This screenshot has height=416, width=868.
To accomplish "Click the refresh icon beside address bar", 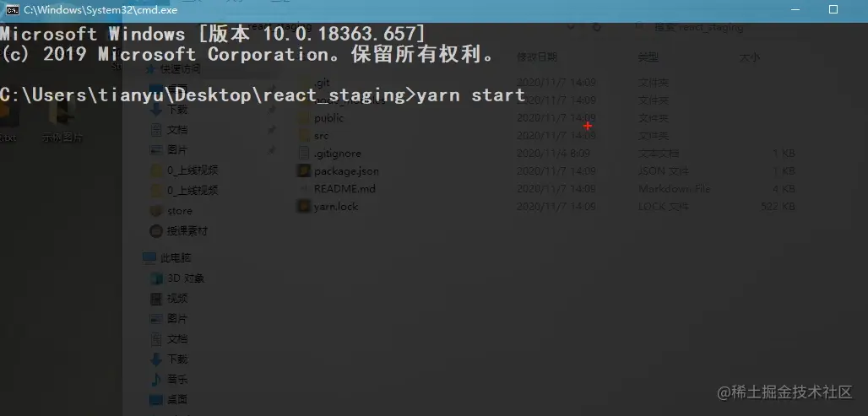I will 597,26.
